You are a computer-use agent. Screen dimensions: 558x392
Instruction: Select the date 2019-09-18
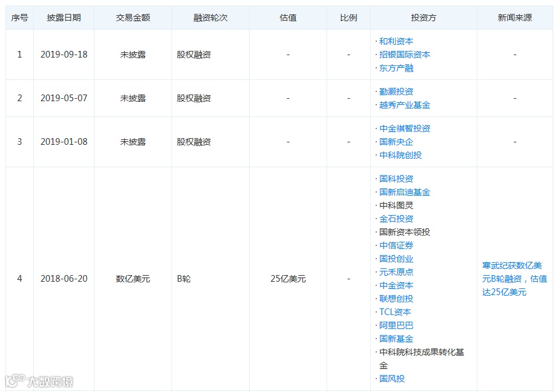click(x=64, y=55)
